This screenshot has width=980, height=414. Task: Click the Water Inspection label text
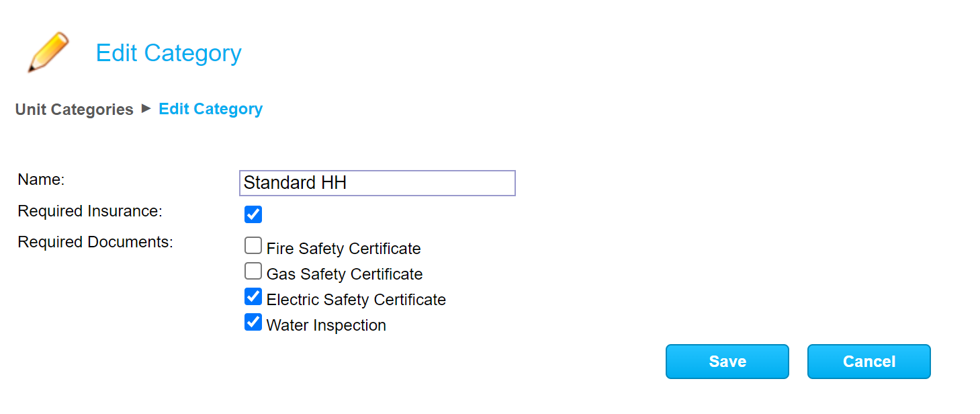tap(326, 325)
